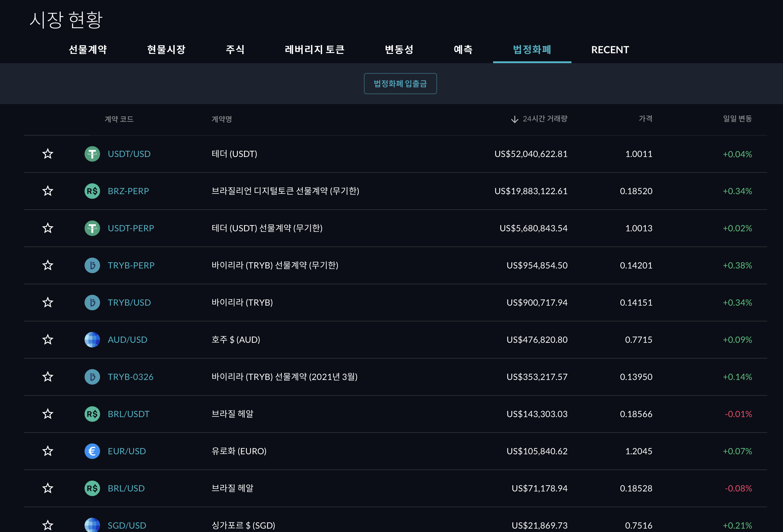This screenshot has height=532, width=783.
Task: Switch to the 현물시장 tab
Action: (166, 50)
